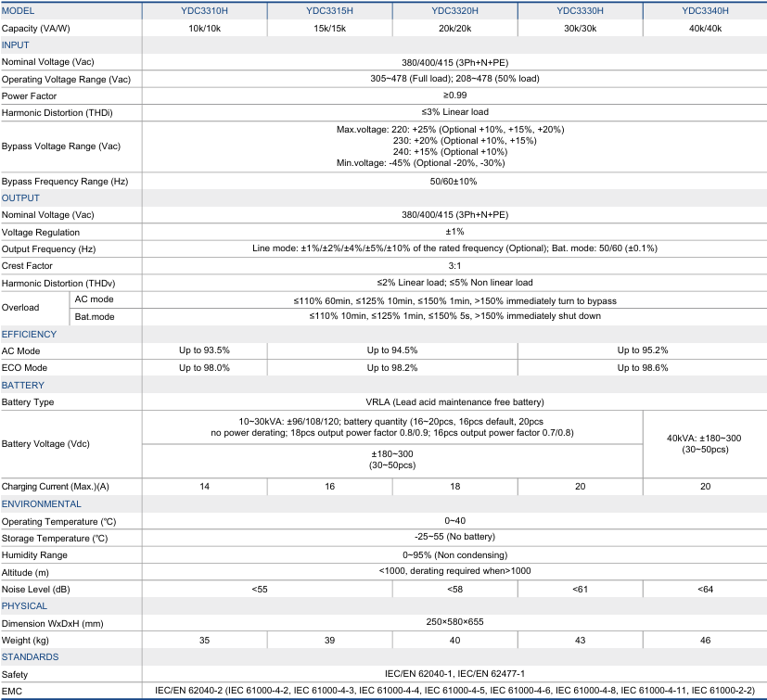Select the Up to 98.2% ECO efficiency
767x700 pixels.
point(392,367)
